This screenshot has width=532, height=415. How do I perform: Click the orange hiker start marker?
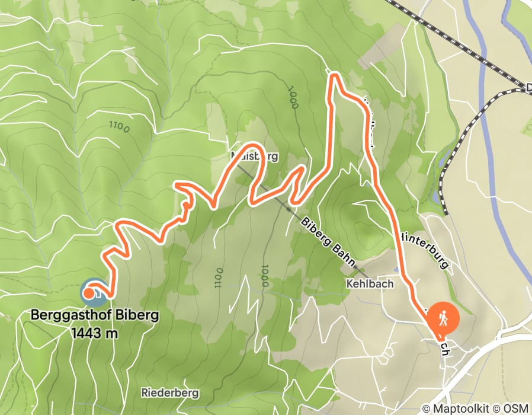[x=443, y=319]
